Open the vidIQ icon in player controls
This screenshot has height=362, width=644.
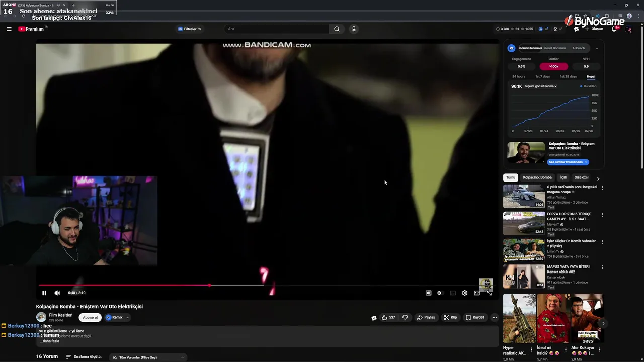coord(429,293)
